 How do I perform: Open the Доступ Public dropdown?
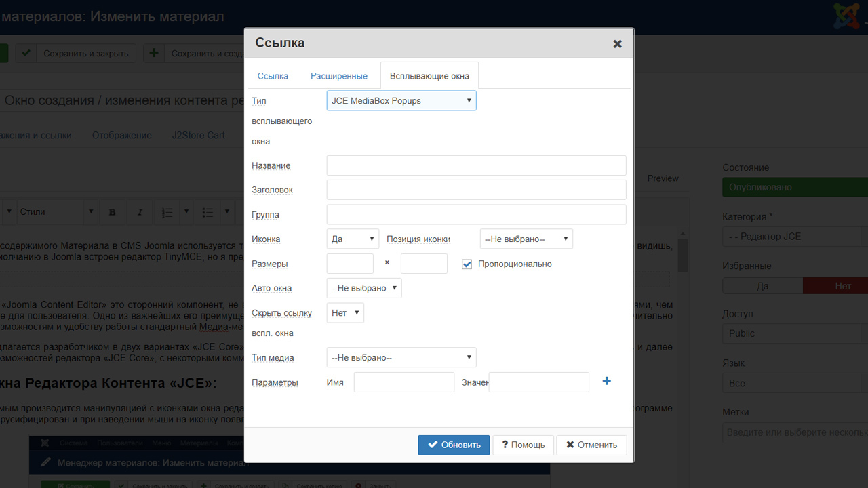coord(795,333)
